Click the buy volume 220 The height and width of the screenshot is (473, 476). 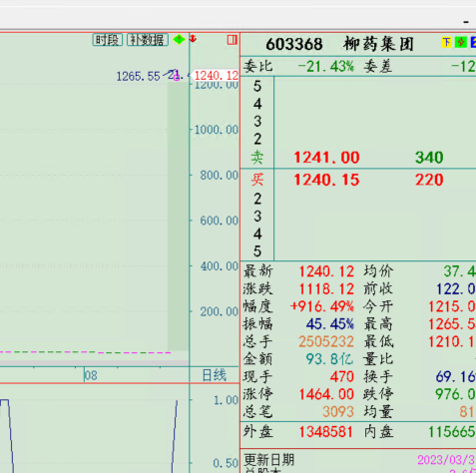[x=429, y=180]
